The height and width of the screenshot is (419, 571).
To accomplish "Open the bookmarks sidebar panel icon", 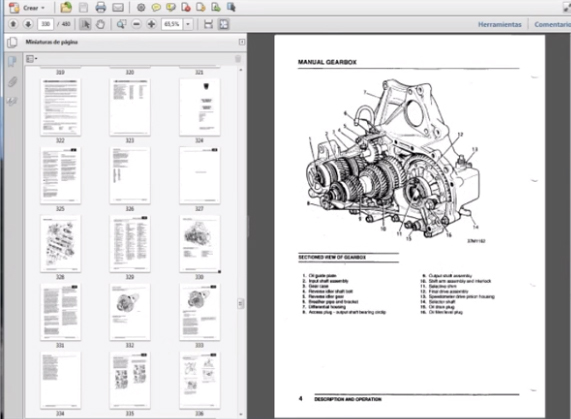I will (12, 62).
